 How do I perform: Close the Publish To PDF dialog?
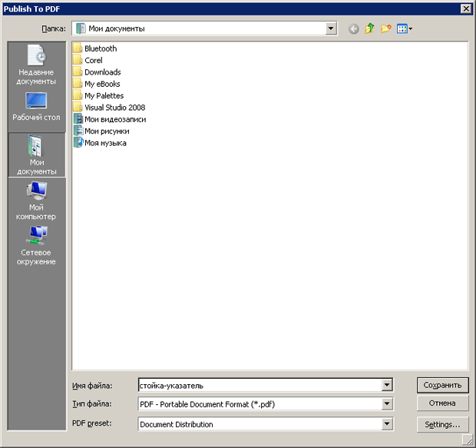466,8
